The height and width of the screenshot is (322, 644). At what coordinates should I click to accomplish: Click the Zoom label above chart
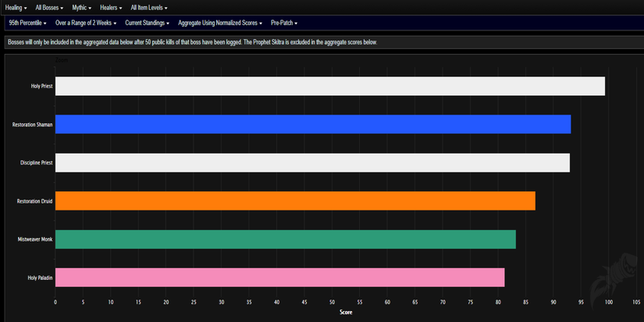click(x=62, y=60)
